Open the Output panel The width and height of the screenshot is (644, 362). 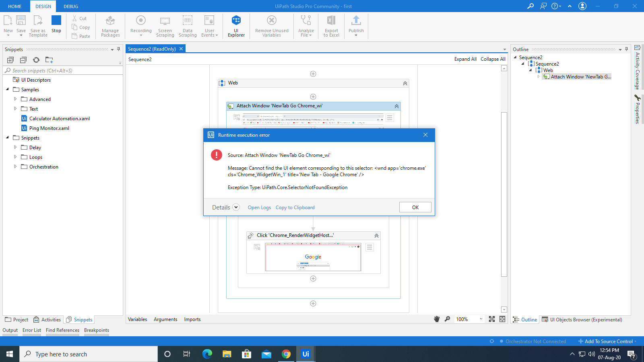10,330
